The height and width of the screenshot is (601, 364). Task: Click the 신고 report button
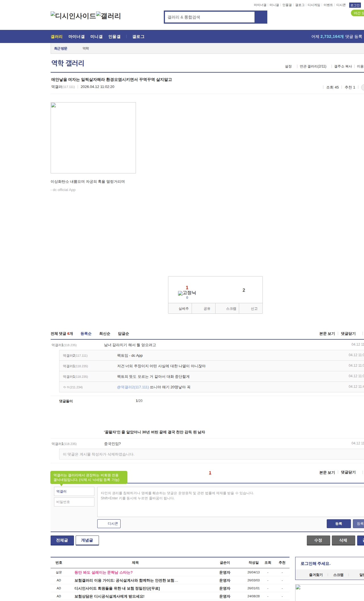pos(251,309)
